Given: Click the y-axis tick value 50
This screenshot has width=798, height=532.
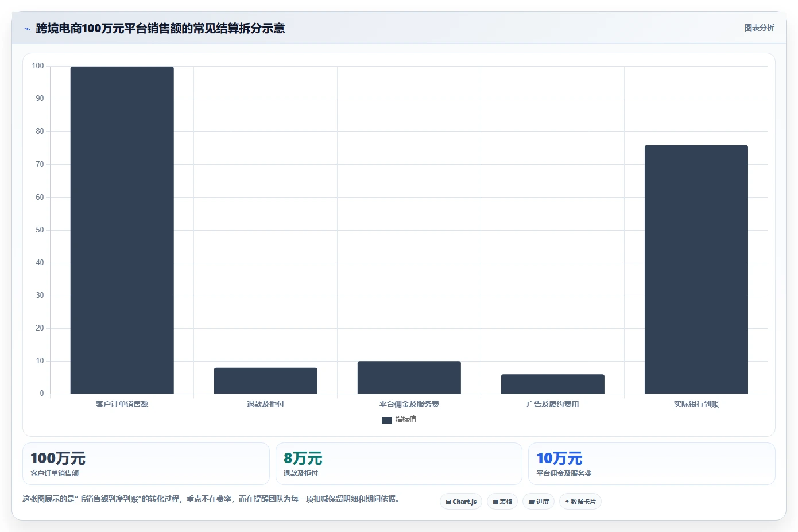Looking at the screenshot, I should (x=40, y=230).
